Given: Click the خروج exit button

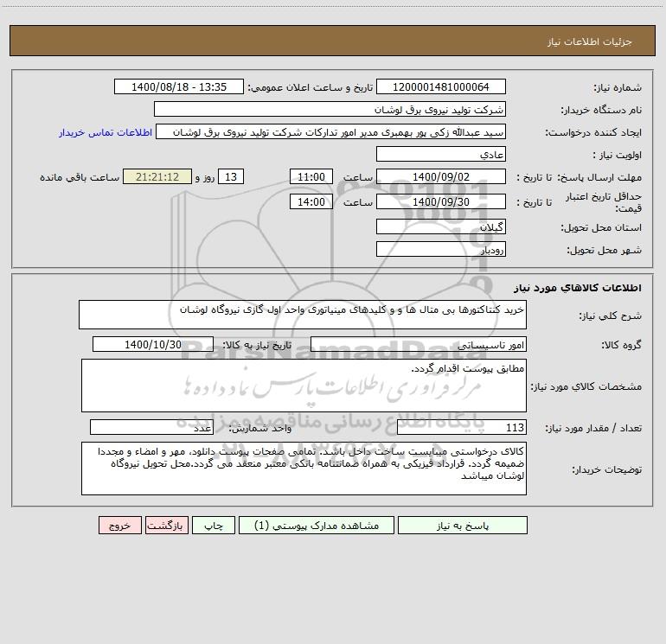Looking at the screenshot, I should pyautogui.click(x=119, y=525).
